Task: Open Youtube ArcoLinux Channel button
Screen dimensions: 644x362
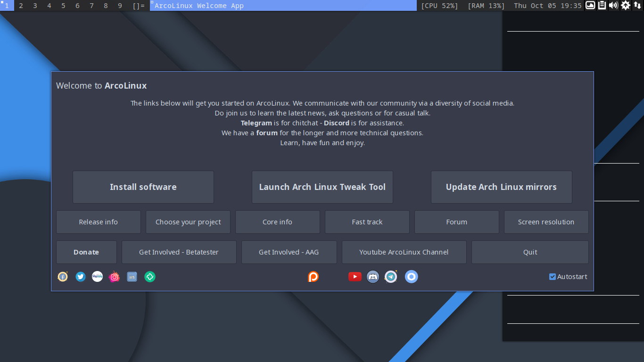Action: 404,252
